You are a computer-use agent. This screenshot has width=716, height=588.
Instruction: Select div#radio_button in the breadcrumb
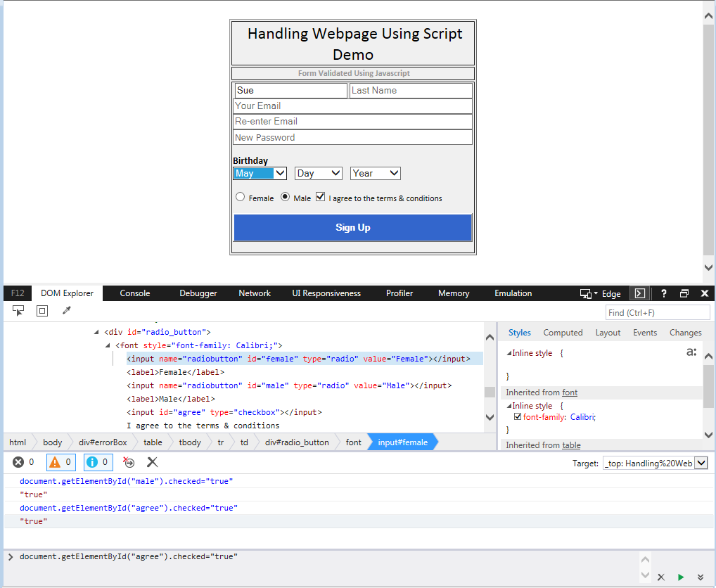297,442
